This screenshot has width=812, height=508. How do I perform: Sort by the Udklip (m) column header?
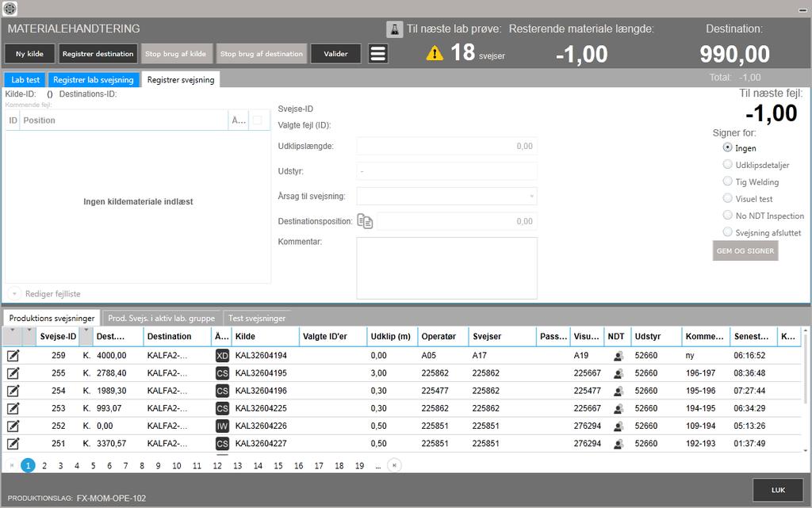pyautogui.click(x=390, y=336)
